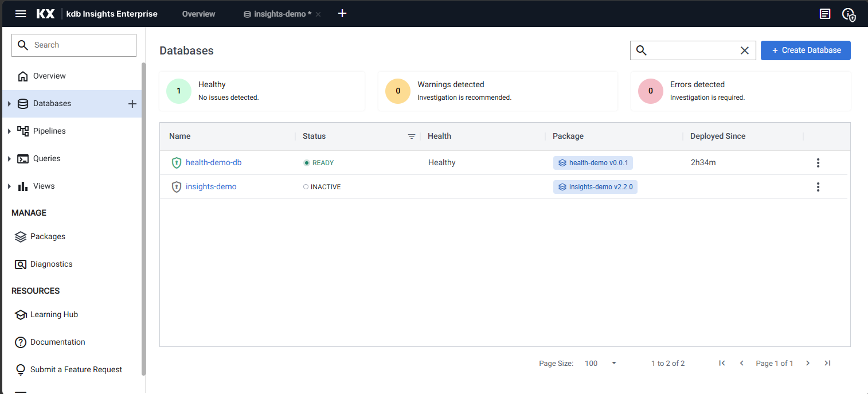Click the grey shield icon for insights-demo

point(177,187)
